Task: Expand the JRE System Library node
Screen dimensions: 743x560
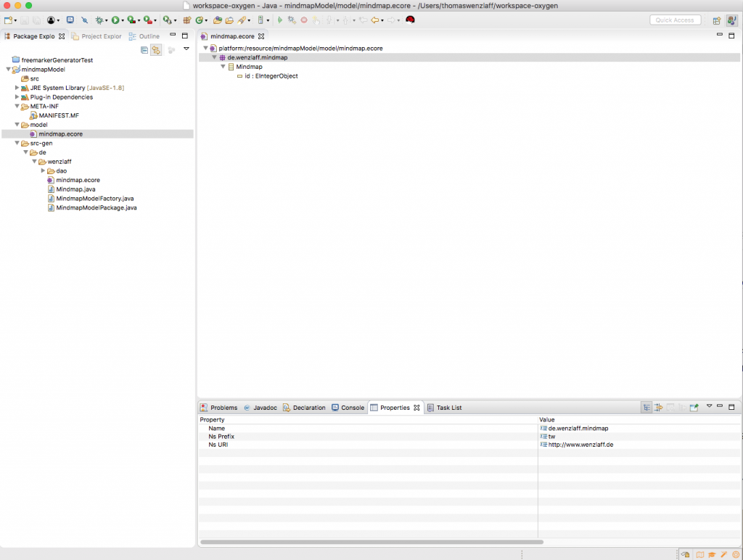Action: pos(17,87)
